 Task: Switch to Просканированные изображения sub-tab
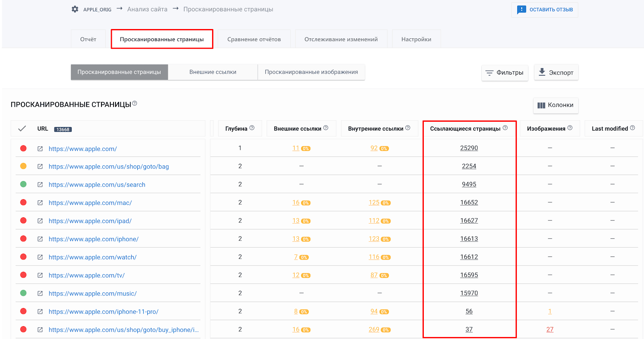point(311,72)
